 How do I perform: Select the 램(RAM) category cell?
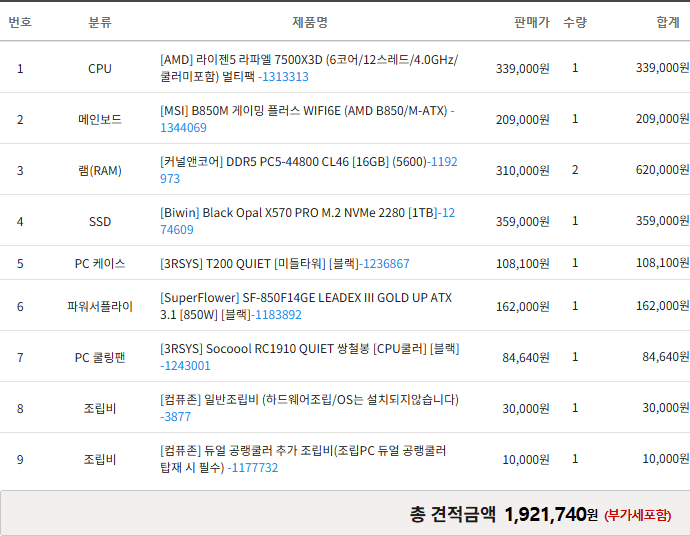(x=100, y=171)
